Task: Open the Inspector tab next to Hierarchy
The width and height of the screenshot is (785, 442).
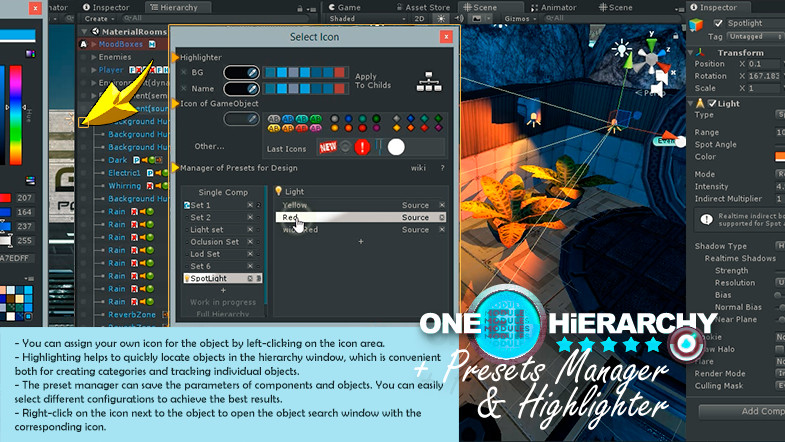Action: [x=106, y=8]
